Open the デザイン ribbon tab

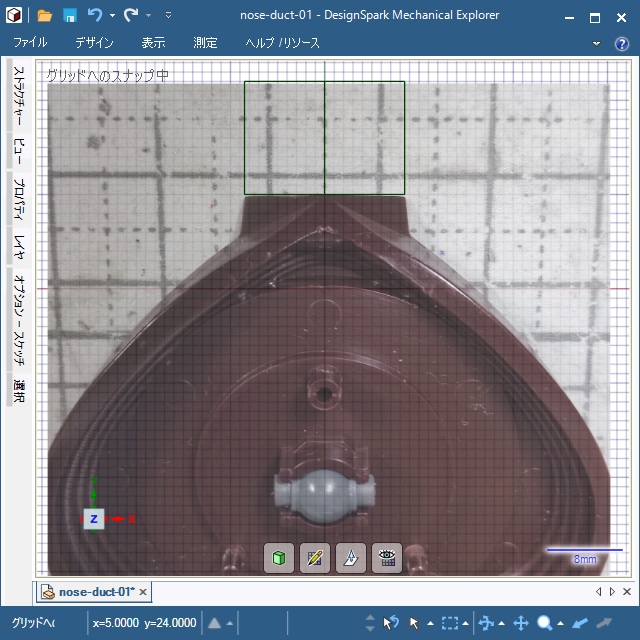[94, 43]
